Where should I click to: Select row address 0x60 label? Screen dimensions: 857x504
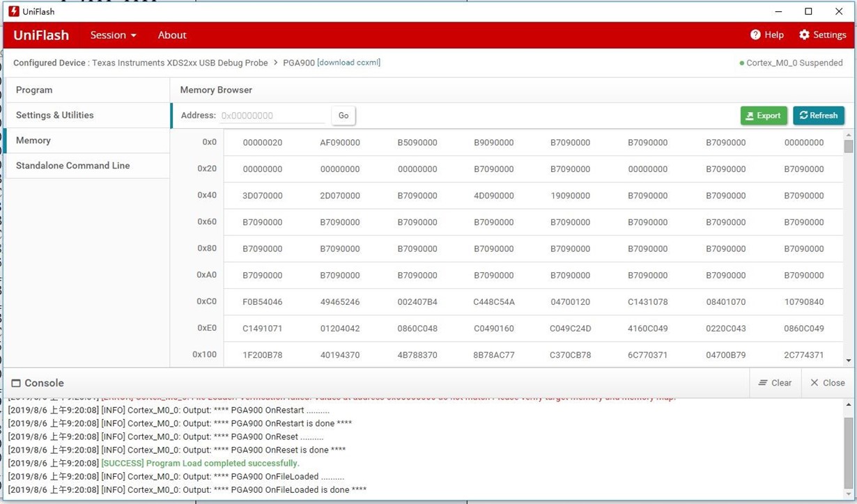[x=207, y=221]
